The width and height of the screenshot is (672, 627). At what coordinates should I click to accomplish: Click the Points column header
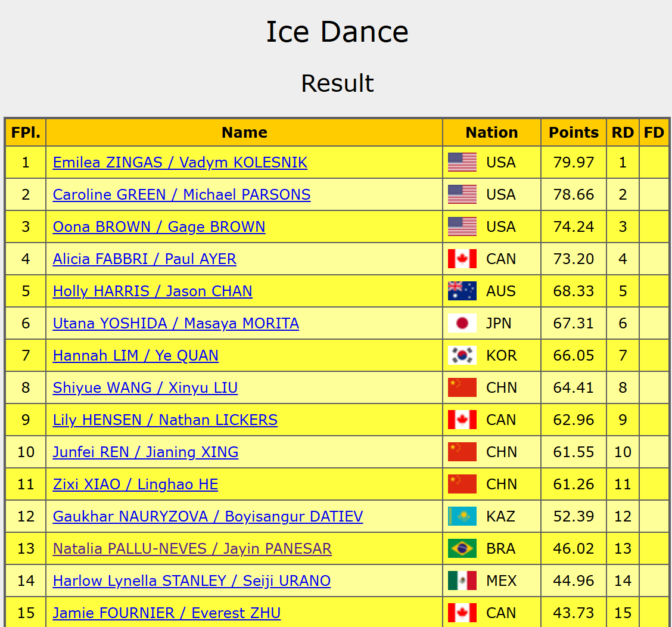coord(574,132)
